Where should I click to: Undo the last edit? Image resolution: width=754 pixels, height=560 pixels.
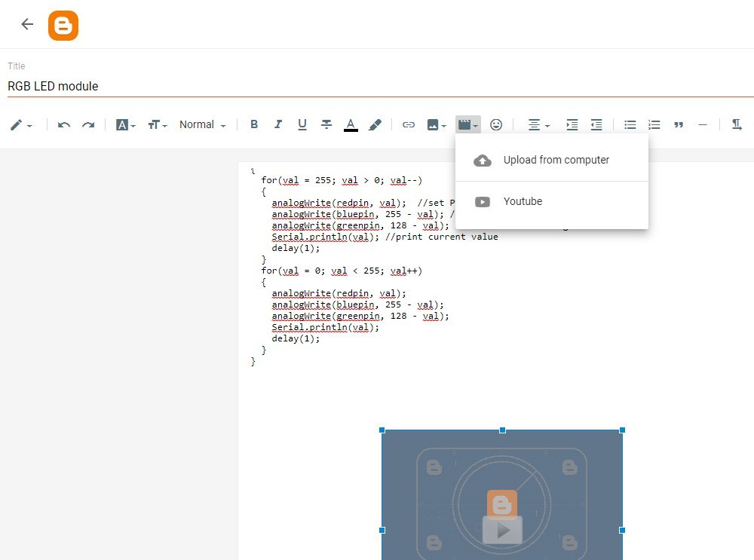coord(64,125)
